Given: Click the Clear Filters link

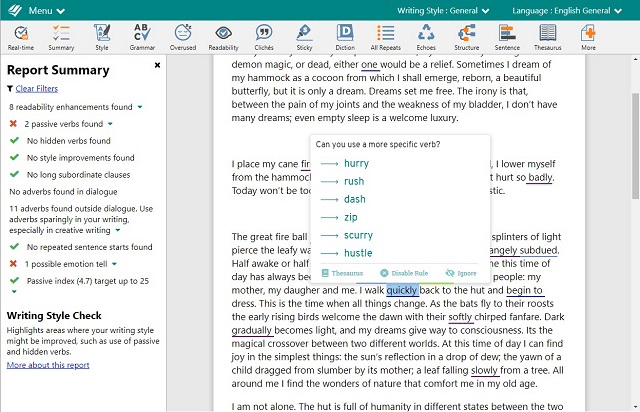Looking at the screenshot, I should tap(36, 89).
